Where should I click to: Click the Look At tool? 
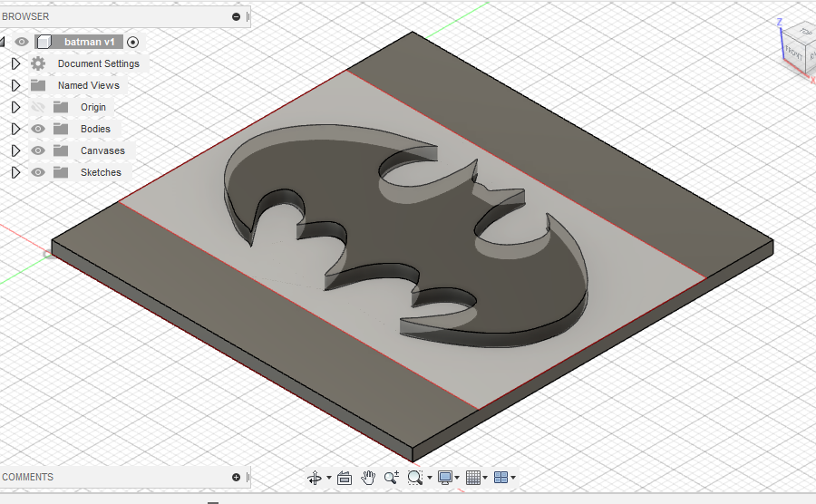tap(345, 478)
